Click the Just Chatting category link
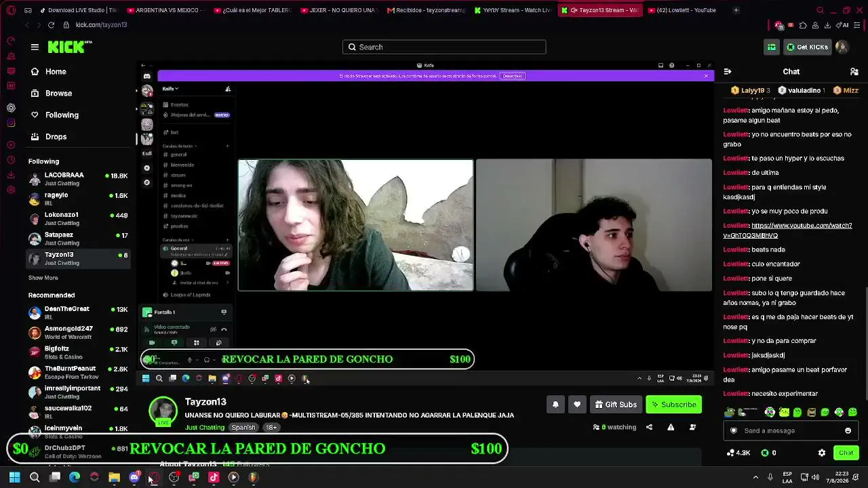The width and height of the screenshot is (868, 488). point(205,428)
